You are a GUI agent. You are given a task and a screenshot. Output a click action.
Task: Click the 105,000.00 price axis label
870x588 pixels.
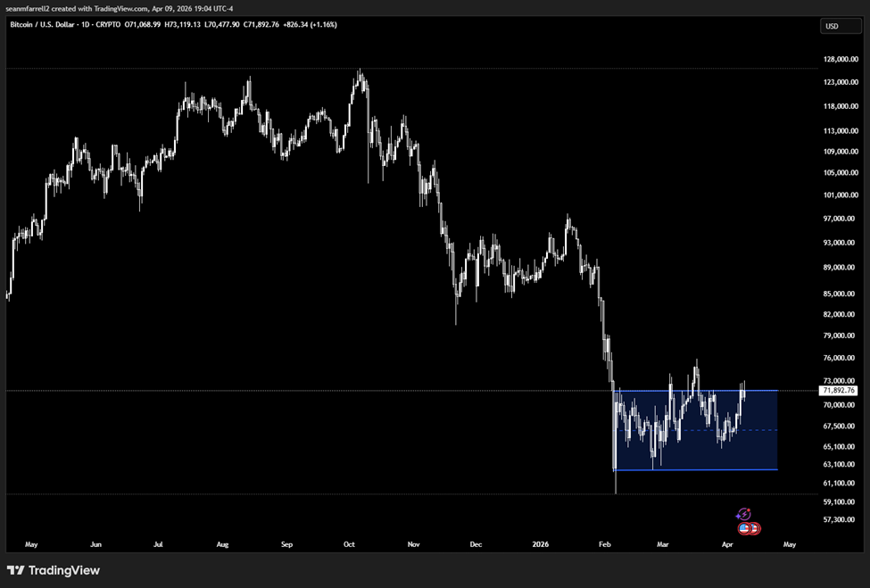pos(841,172)
